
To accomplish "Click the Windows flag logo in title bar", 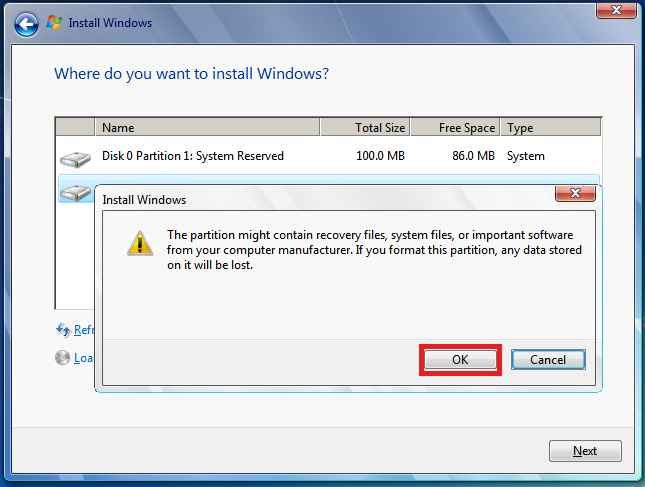I will point(54,22).
